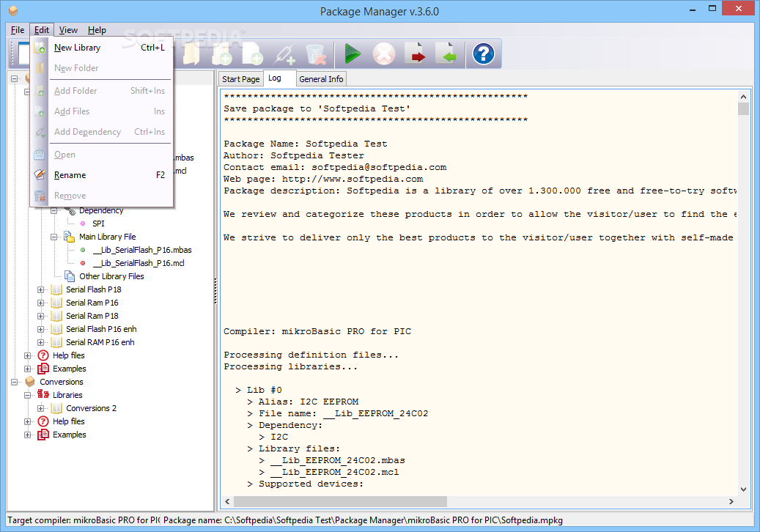The height and width of the screenshot is (532, 760).
Task: Close the Package Manager window
Action: [x=738, y=8]
